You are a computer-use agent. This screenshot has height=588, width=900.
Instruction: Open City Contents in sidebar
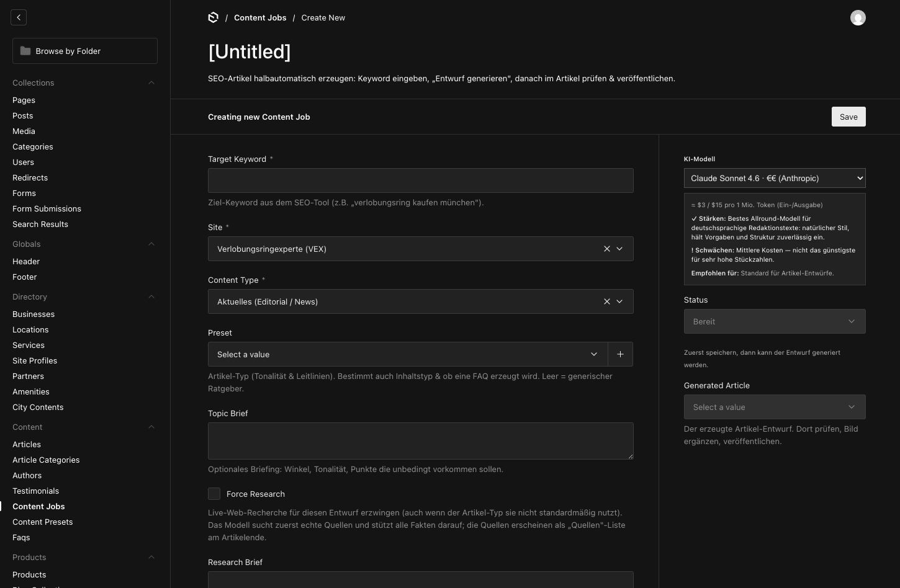point(38,407)
